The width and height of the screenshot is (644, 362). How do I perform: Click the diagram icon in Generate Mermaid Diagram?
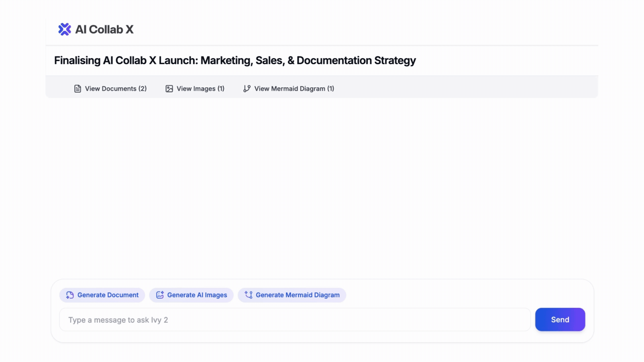[249, 295]
